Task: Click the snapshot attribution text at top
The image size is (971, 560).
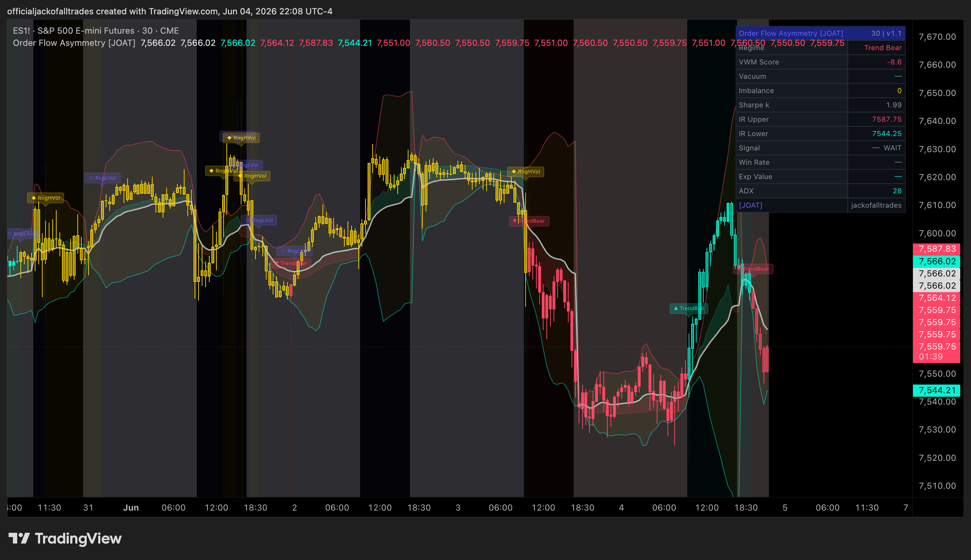Action: pyautogui.click(x=170, y=11)
